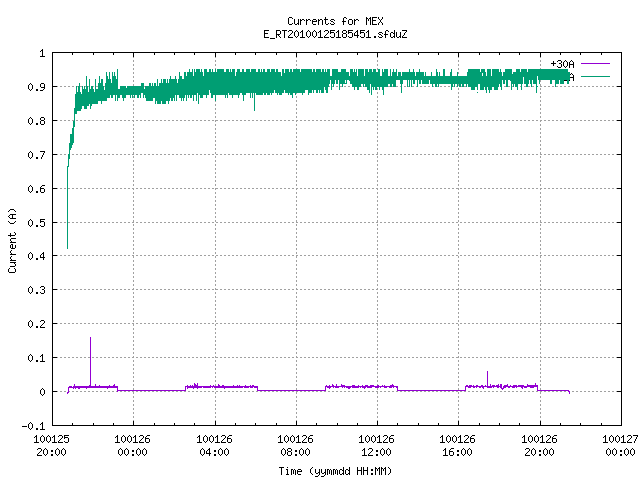The height and width of the screenshot is (480, 640).
Task: Click the y-axis tick label 0.3
Action: click(36, 290)
